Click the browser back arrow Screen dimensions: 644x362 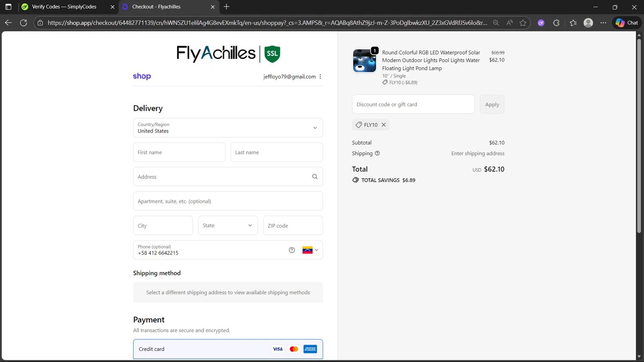8,23
